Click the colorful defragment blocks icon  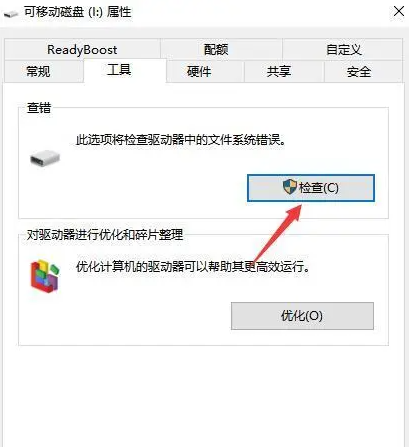pos(45,276)
